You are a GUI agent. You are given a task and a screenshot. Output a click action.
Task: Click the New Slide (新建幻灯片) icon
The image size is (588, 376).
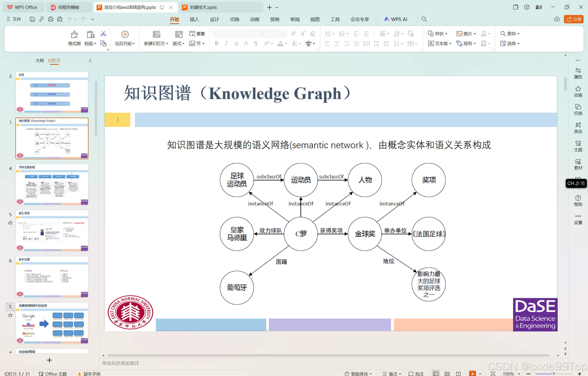pyautogui.click(x=156, y=35)
